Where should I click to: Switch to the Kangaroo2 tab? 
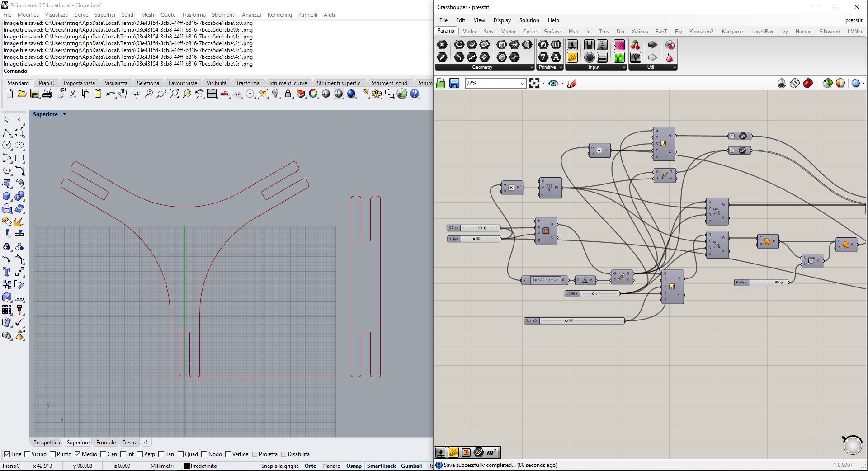[701, 32]
